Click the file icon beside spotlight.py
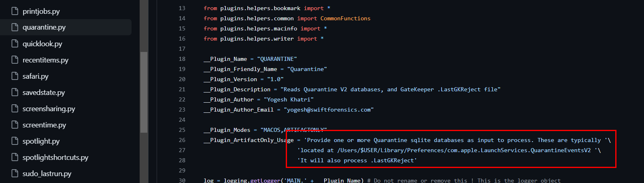 point(15,141)
